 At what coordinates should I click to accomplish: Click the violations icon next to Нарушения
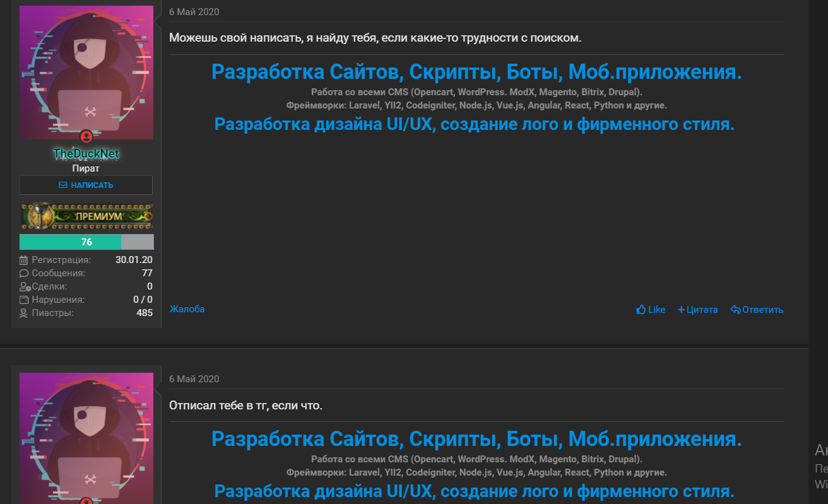24,300
